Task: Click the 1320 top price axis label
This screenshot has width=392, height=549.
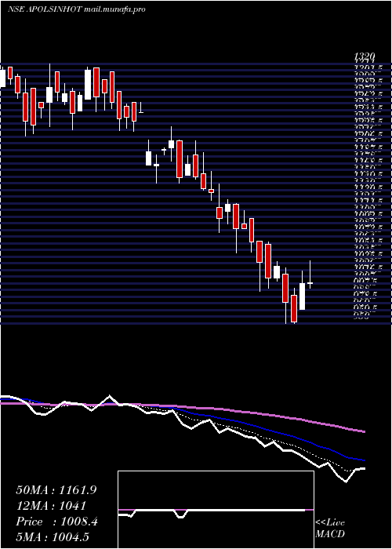Action: tap(365, 56)
